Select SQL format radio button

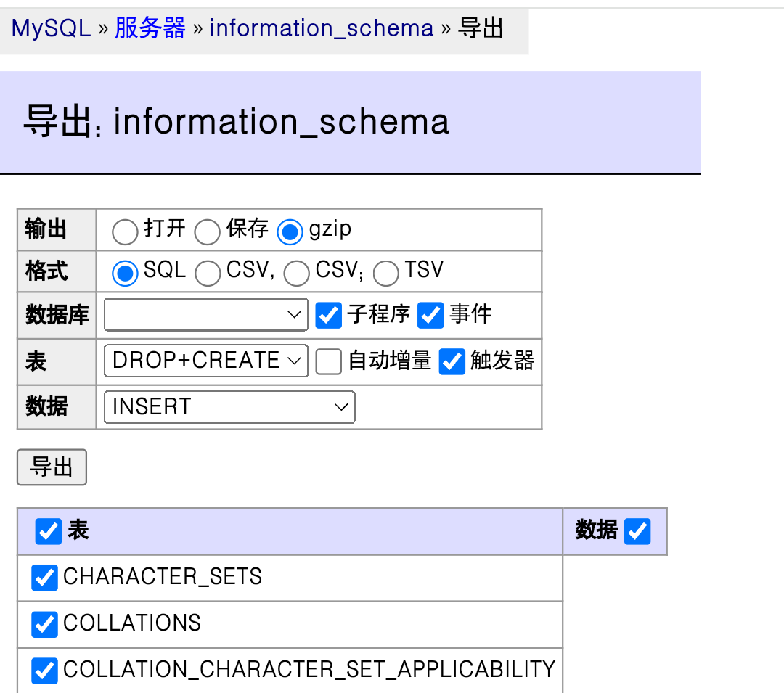click(x=125, y=274)
